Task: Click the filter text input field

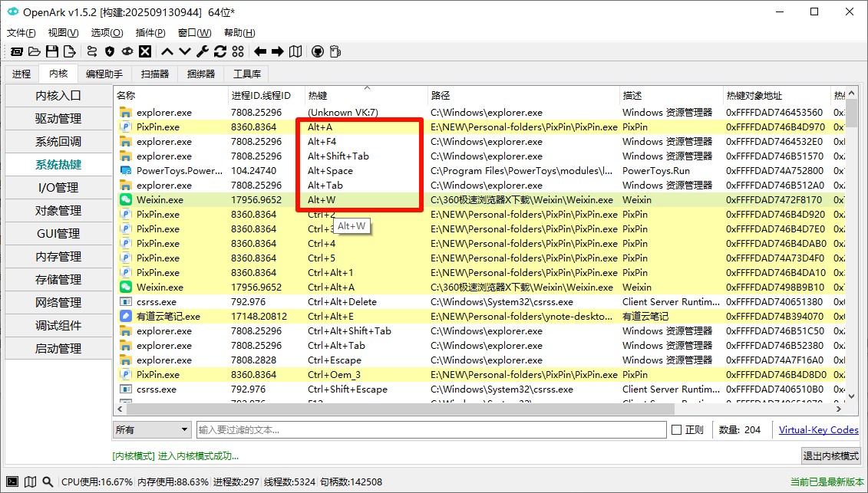Action: click(431, 430)
